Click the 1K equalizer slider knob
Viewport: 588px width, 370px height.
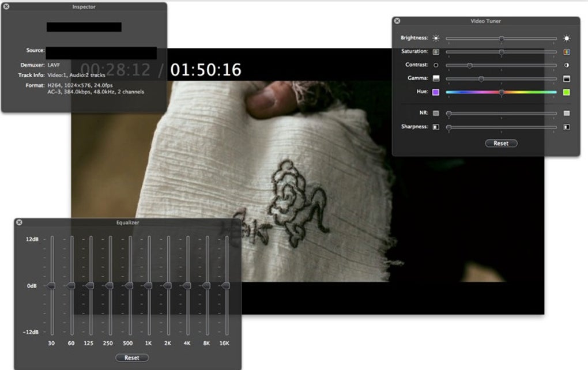pyautogui.click(x=148, y=286)
